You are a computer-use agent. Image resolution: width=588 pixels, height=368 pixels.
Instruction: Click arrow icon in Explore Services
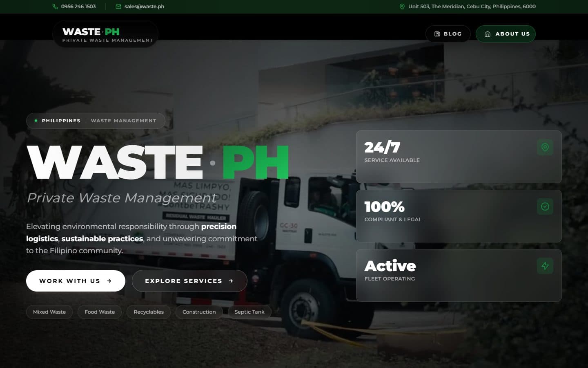(x=231, y=281)
